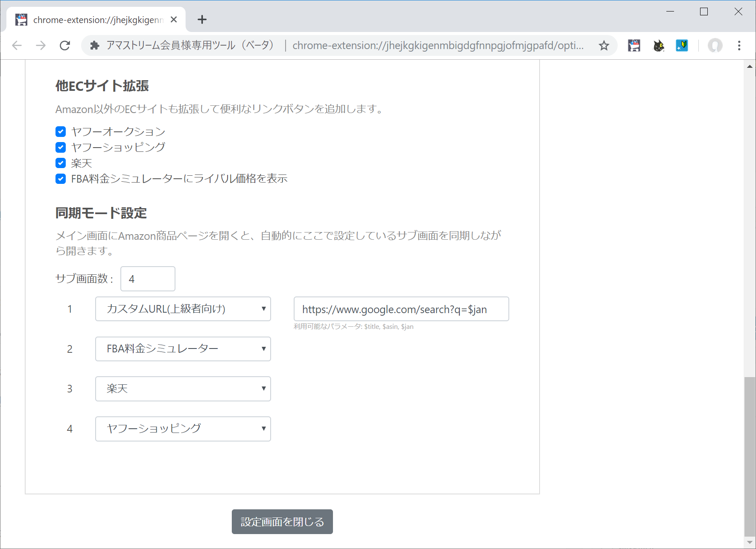The width and height of the screenshot is (756, 549).
Task: Click the 他ECサイト拡張 heading
Action: [102, 86]
